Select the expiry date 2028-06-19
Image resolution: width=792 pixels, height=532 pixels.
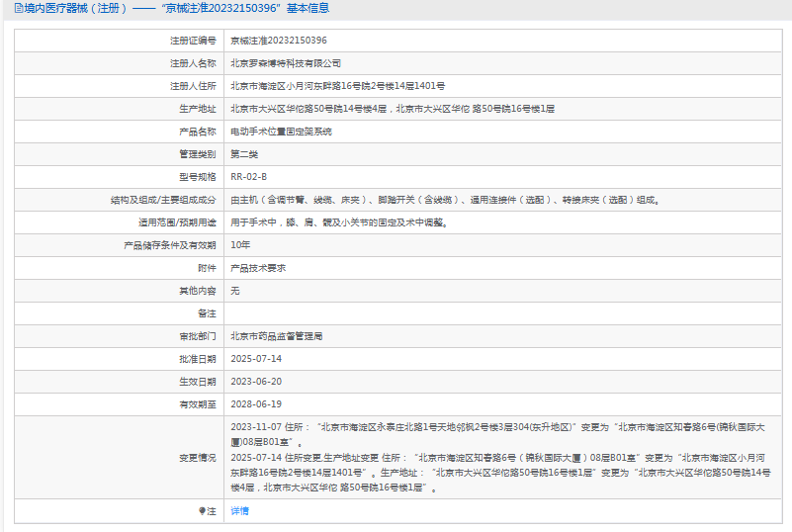tap(256, 404)
